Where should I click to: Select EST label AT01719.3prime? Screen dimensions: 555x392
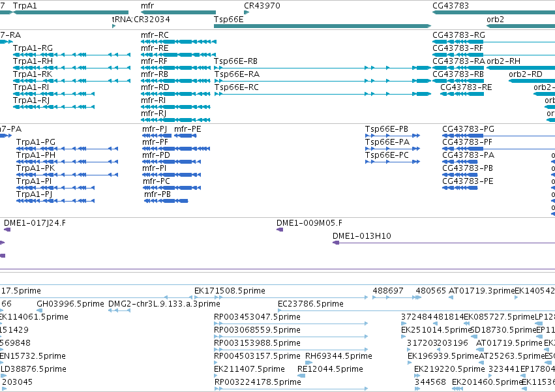point(481,291)
